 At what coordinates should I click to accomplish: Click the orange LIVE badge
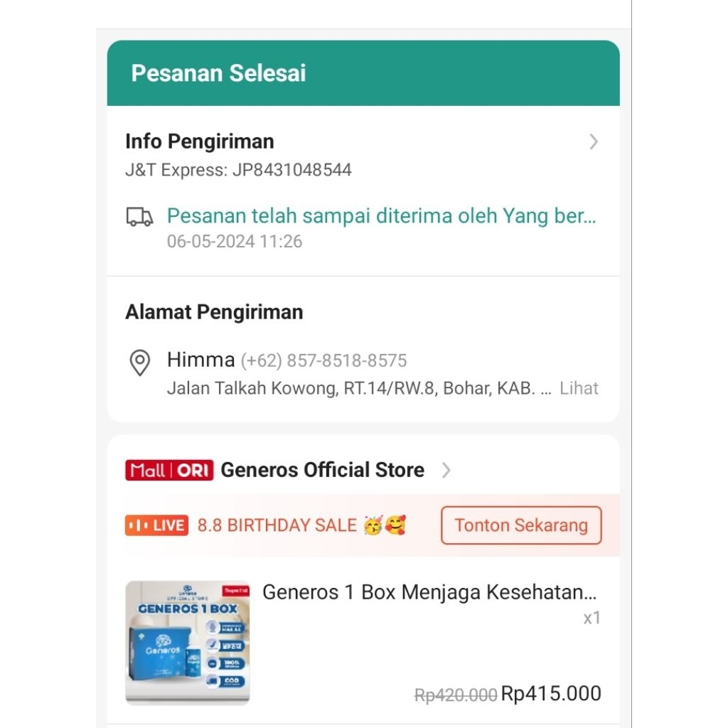pos(156,525)
